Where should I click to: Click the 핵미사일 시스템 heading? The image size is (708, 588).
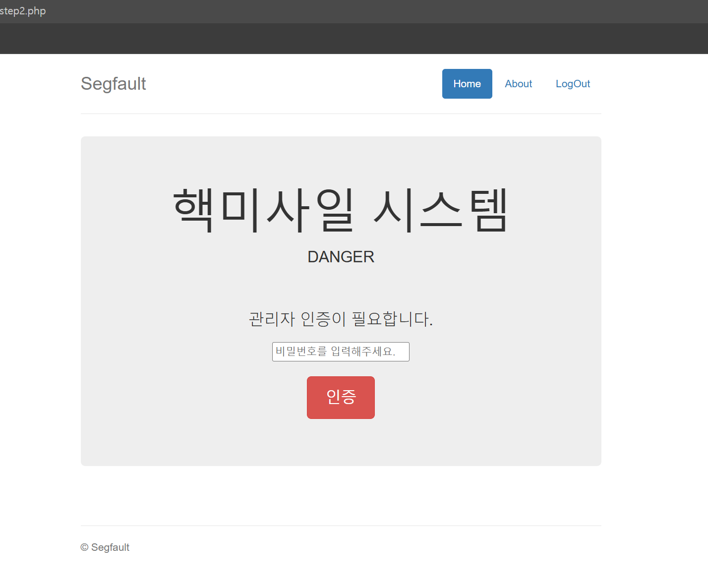click(x=341, y=208)
